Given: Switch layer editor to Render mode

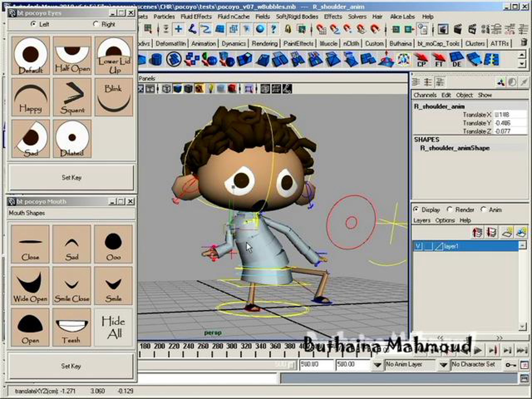Looking at the screenshot, I should pos(449,209).
